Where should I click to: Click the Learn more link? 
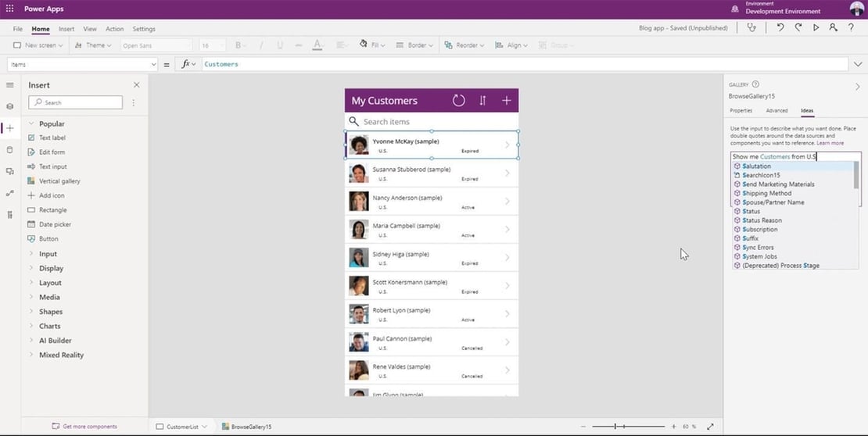[830, 143]
